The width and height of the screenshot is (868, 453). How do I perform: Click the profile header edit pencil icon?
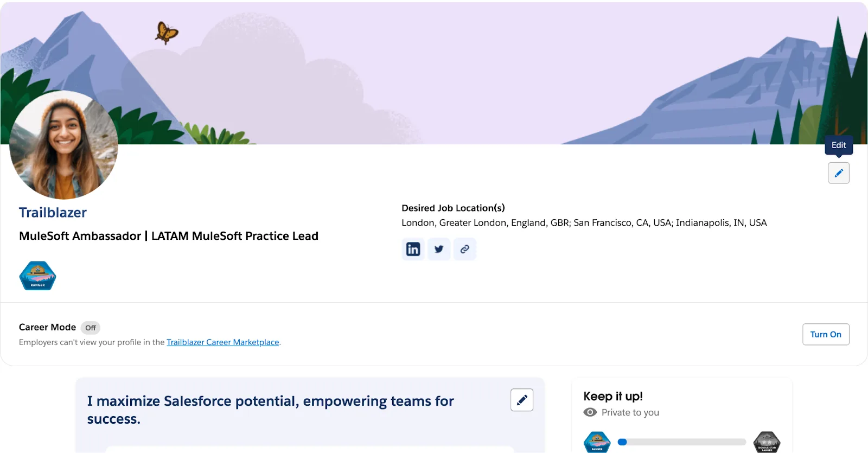(x=839, y=173)
